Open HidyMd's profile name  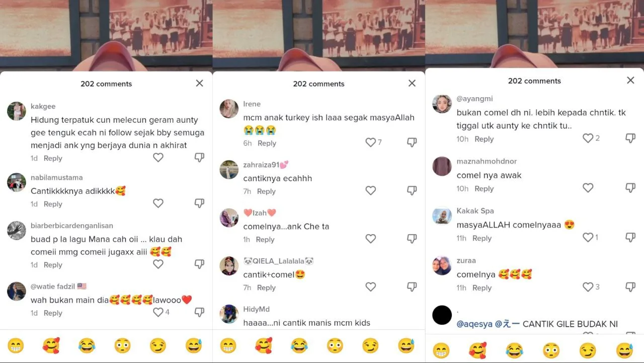click(257, 309)
